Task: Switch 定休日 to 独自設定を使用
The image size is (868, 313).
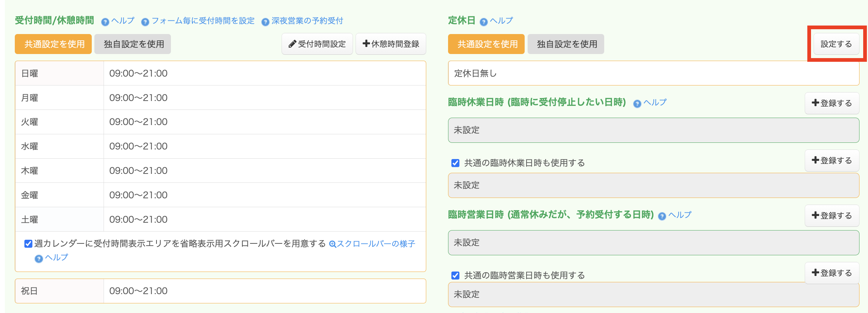Action: [x=566, y=44]
